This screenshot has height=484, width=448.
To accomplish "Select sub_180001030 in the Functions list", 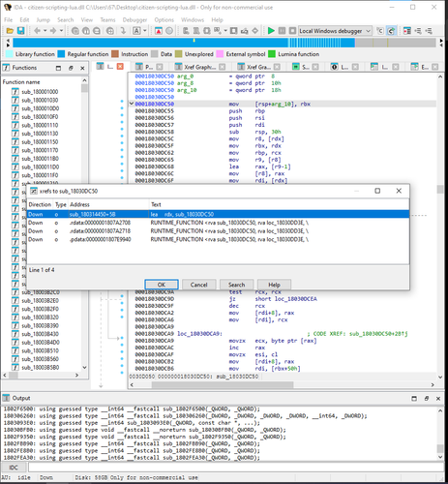I will (x=40, y=100).
